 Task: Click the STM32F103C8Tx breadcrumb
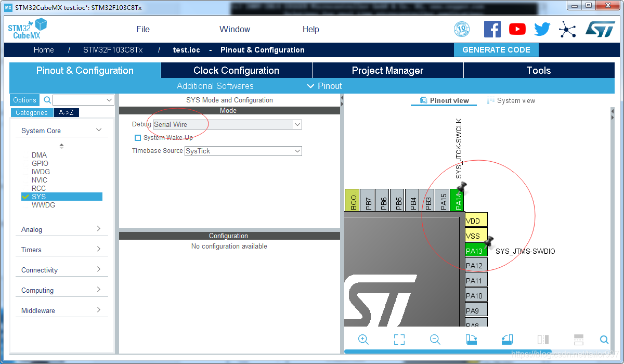click(x=113, y=50)
